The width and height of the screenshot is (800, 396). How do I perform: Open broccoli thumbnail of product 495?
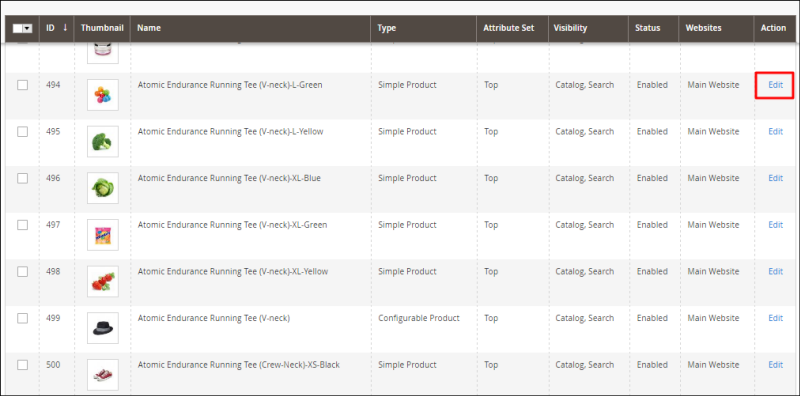click(x=103, y=141)
